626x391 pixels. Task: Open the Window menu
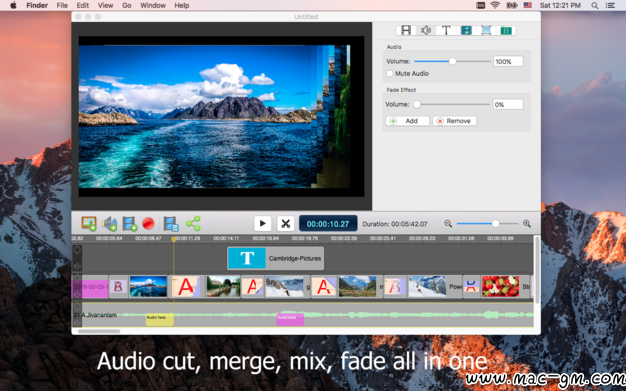(153, 6)
